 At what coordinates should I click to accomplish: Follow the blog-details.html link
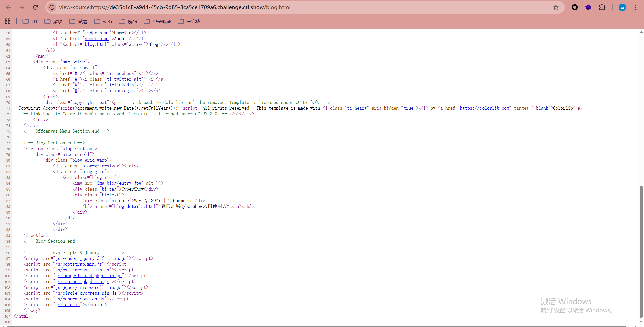[x=135, y=206]
